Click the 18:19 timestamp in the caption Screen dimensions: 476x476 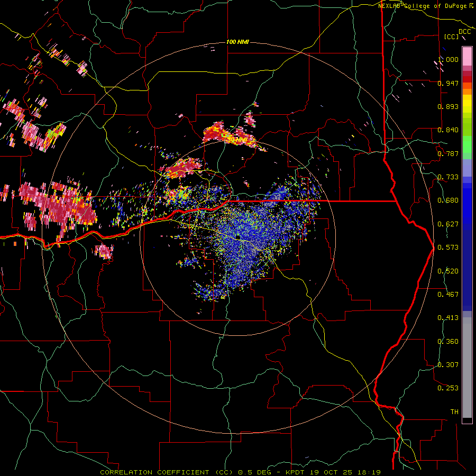(370, 472)
